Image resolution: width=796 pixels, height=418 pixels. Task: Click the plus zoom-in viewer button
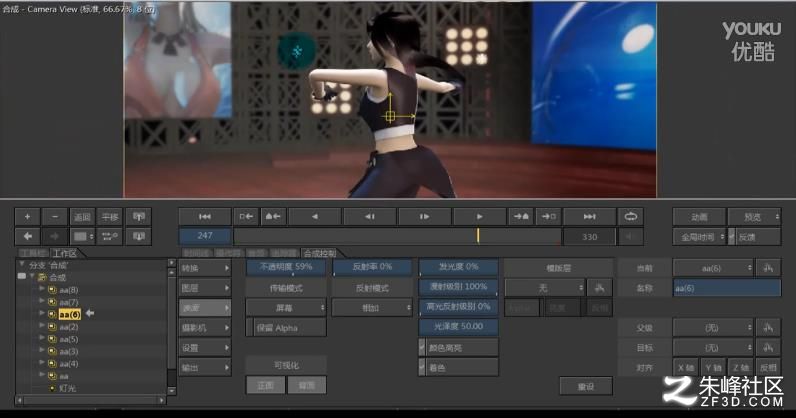[27, 217]
